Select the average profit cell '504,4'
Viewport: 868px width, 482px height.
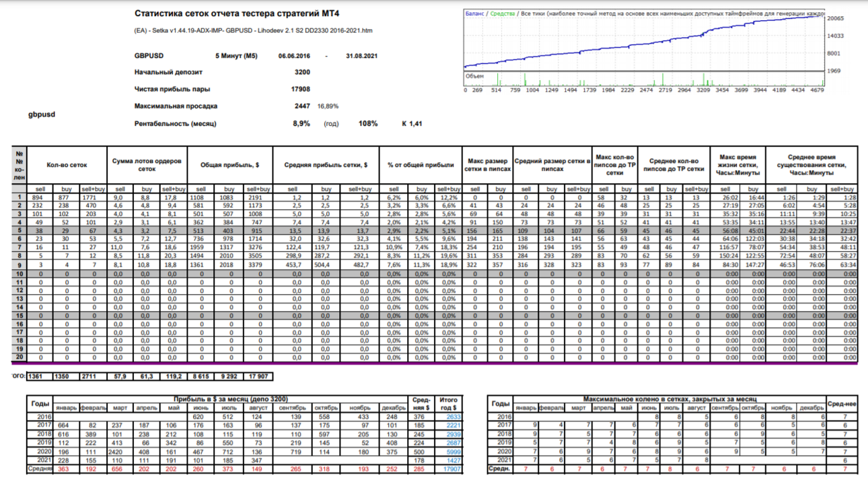tap(326, 265)
